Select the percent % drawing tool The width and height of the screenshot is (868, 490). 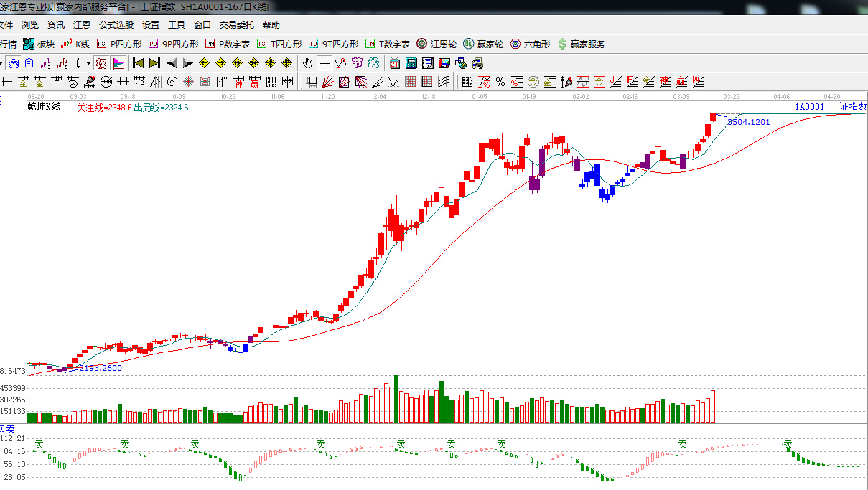click(500, 82)
